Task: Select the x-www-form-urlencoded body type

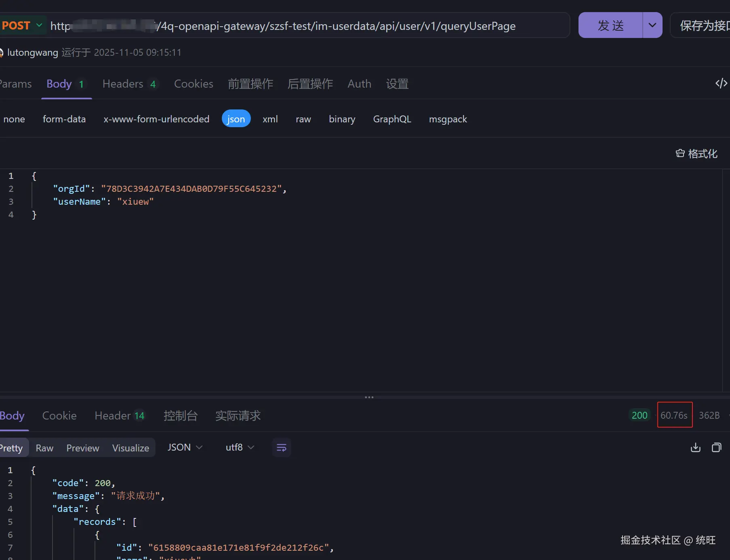Action: pos(156,119)
